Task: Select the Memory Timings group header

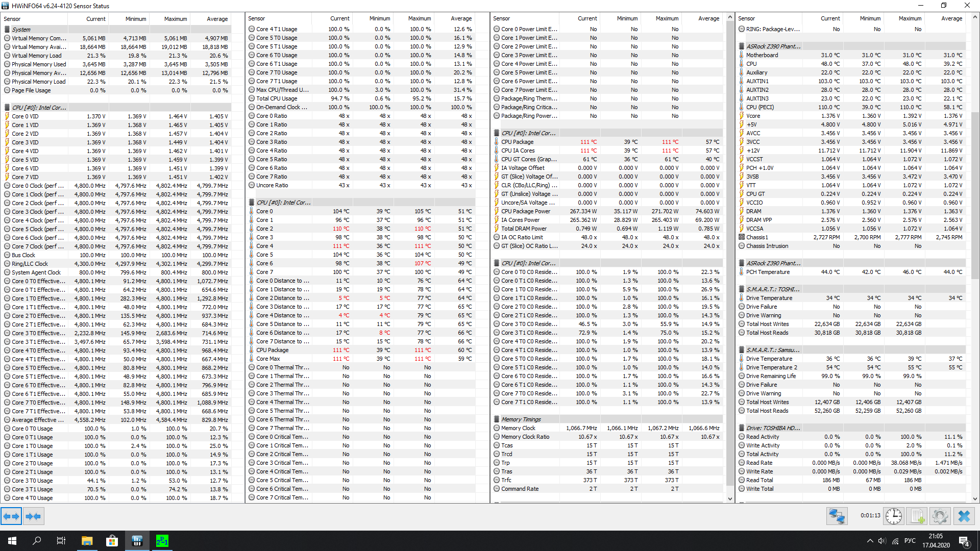Action: [x=521, y=419]
